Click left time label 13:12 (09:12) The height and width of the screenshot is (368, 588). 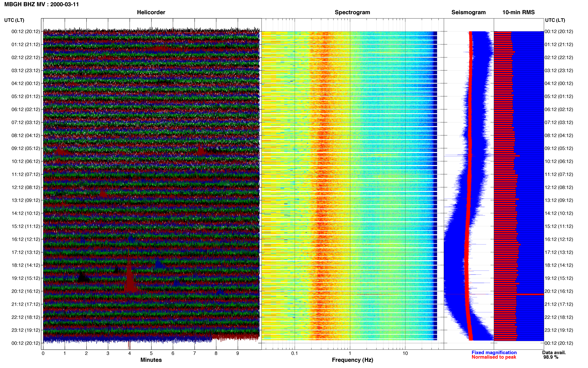[x=26, y=200]
